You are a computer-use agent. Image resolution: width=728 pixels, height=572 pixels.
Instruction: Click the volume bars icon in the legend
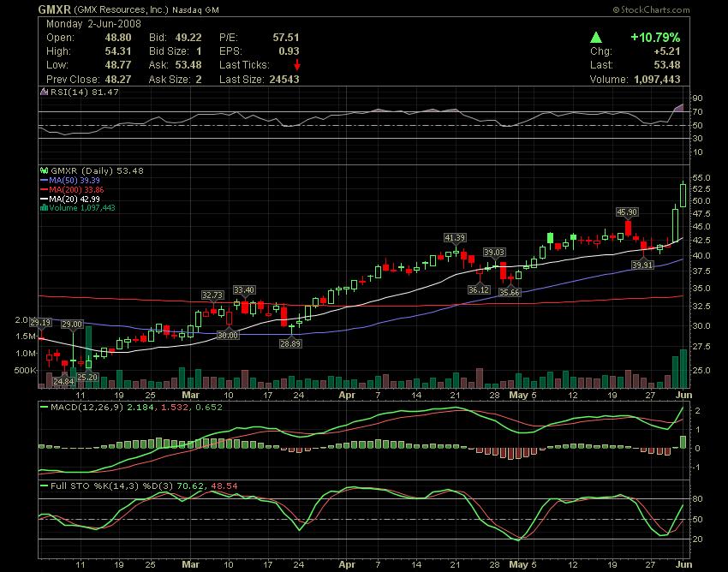44,208
